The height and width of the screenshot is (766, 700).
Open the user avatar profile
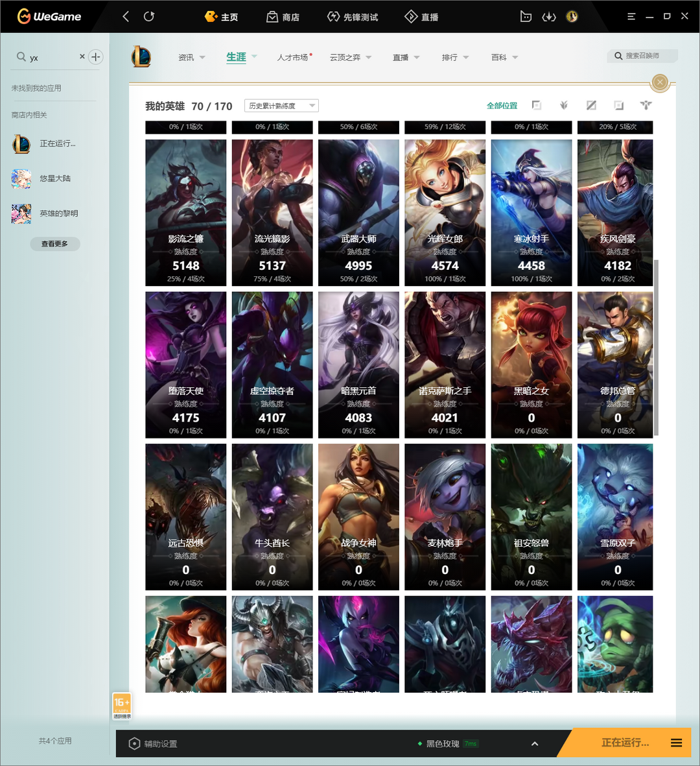(x=572, y=17)
